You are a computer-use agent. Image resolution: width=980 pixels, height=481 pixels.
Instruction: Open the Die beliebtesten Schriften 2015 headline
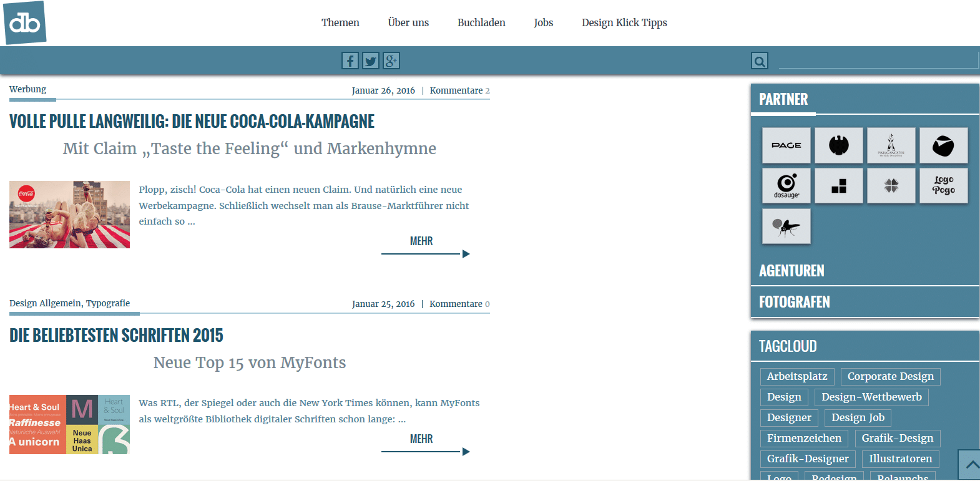click(116, 335)
